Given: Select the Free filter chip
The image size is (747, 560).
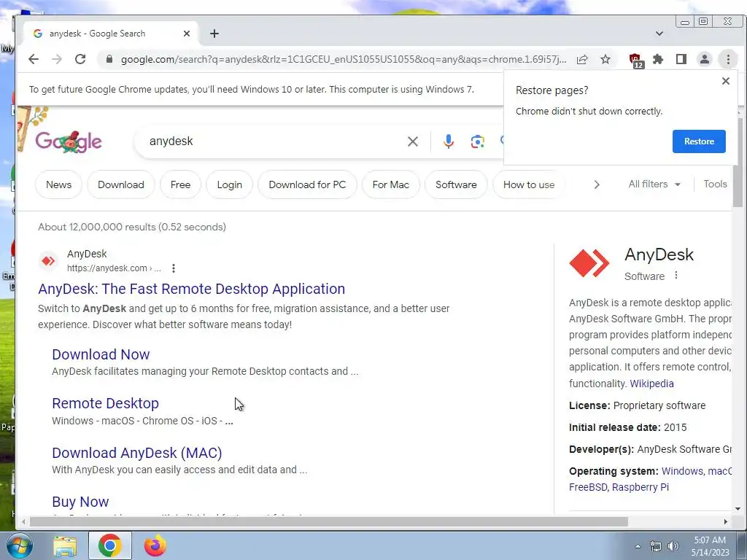Looking at the screenshot, I should click(x=181, y=184).
